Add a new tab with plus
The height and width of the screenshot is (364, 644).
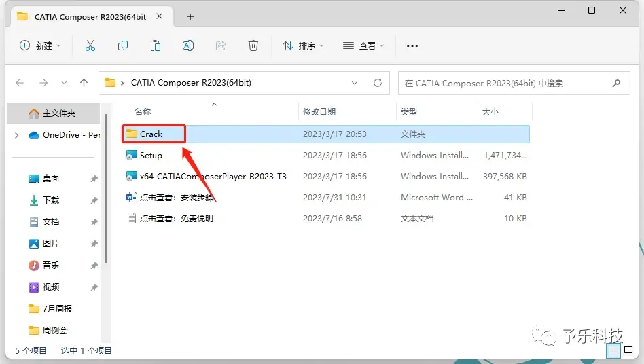pyautogui.click(x=190, y=17)
